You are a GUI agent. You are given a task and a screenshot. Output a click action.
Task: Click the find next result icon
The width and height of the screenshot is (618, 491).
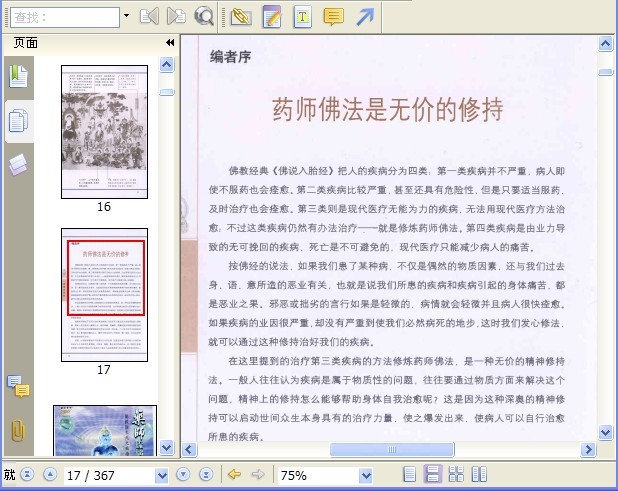pyautogui.click(x=176, y=17)
